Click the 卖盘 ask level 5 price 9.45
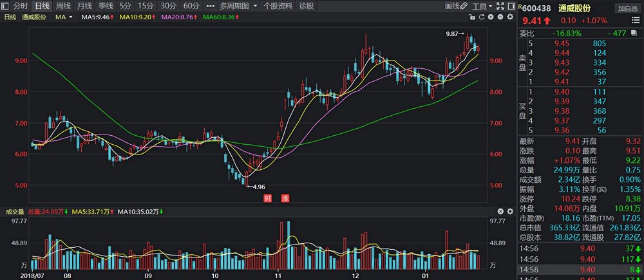This screenshot has width=644, height=280. [562, 43]
